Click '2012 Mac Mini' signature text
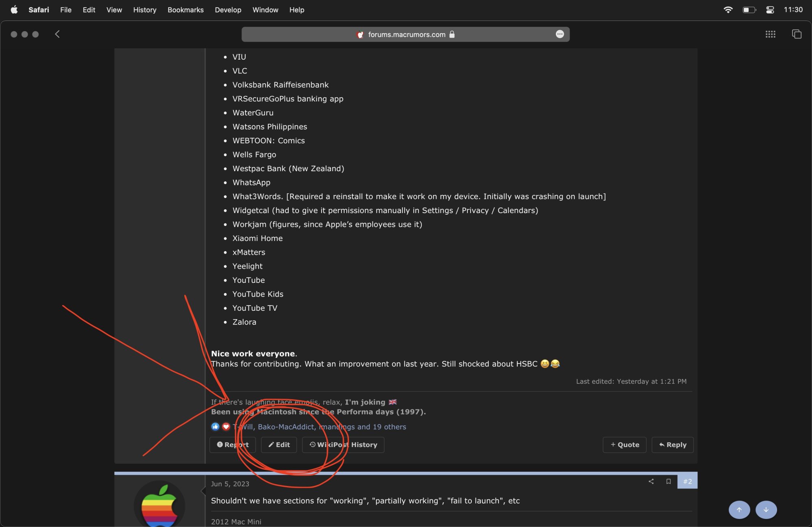 coord(236,522)
